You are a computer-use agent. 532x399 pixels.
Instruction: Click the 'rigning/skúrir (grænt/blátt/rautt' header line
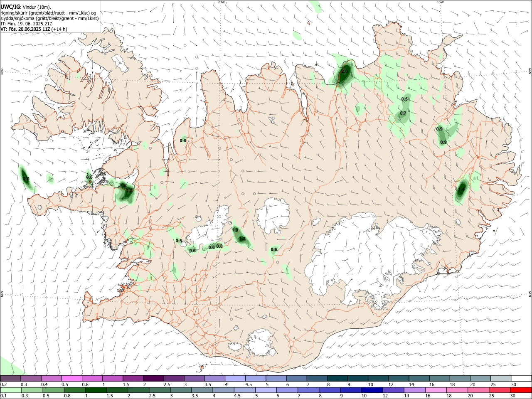coord(49,12)
